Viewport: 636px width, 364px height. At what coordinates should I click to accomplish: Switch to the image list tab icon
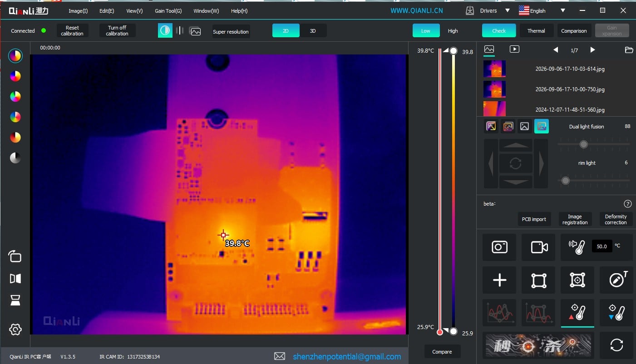point(489,49)
